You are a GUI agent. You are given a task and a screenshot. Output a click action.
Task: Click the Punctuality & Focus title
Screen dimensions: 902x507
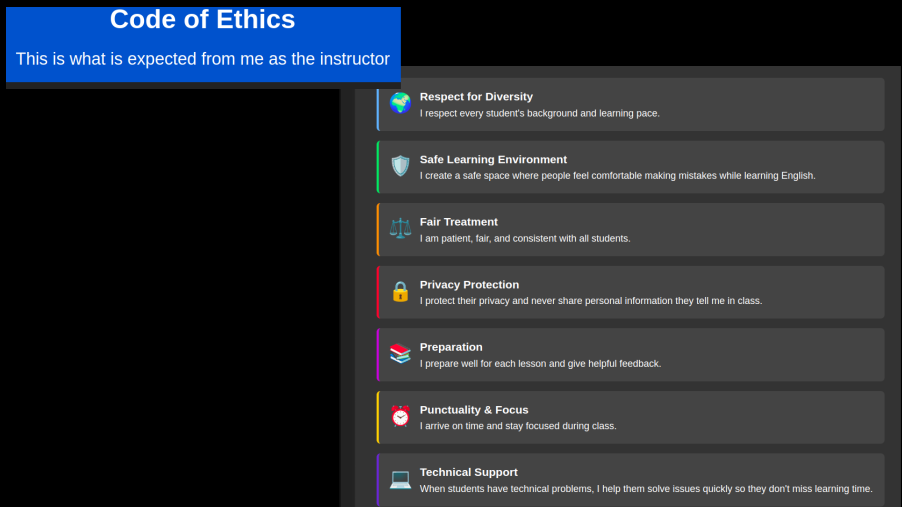[x=474, y=410]
